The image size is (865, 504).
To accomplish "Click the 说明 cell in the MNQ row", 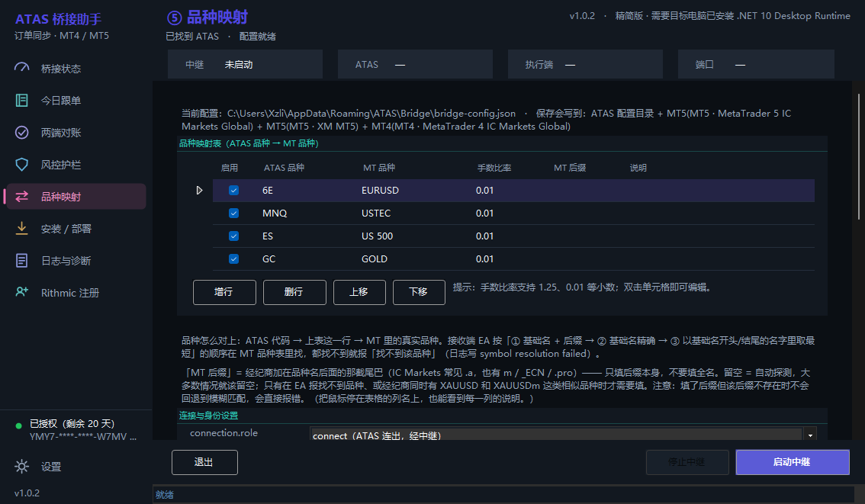I will (720, 213).
